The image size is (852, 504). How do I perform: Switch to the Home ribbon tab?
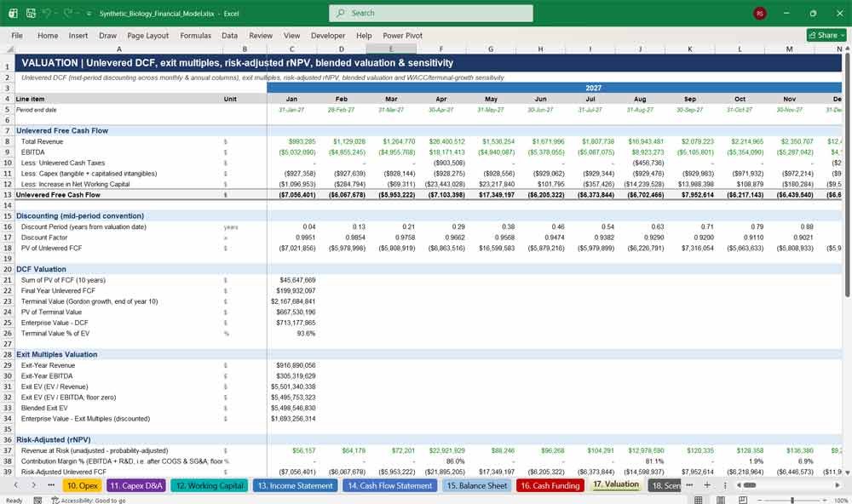48,35
